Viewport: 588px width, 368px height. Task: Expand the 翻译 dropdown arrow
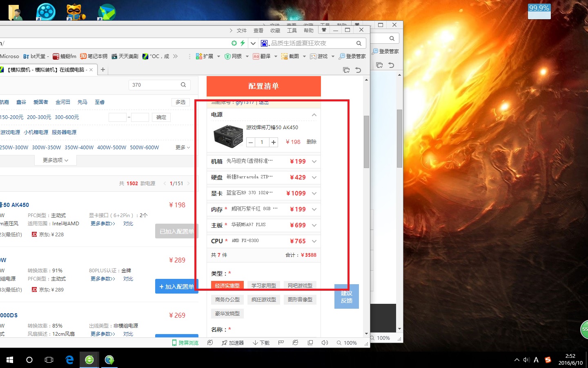(276, 56)
